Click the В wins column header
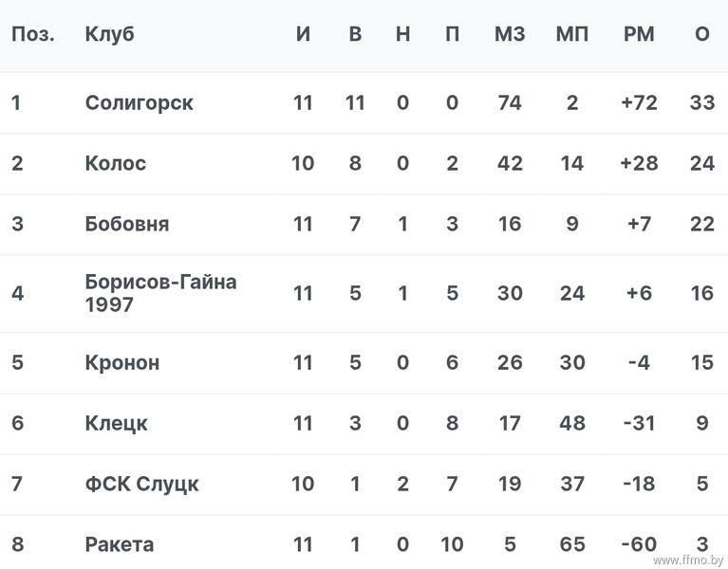Image resolution: width=728 pixels, height=569 pixels. click(355, 34)
